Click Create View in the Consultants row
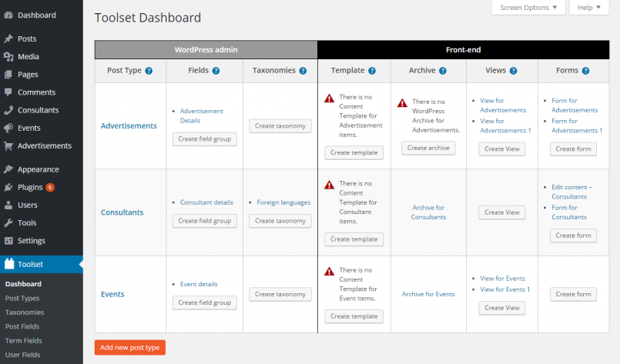620x364 pixels. 501,212
